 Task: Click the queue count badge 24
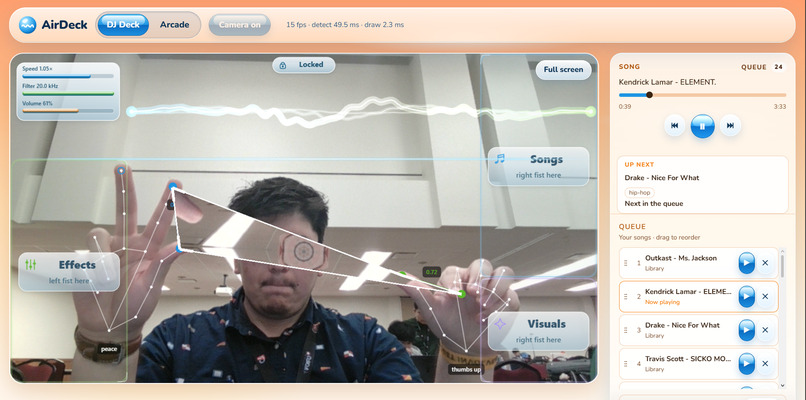778,67
